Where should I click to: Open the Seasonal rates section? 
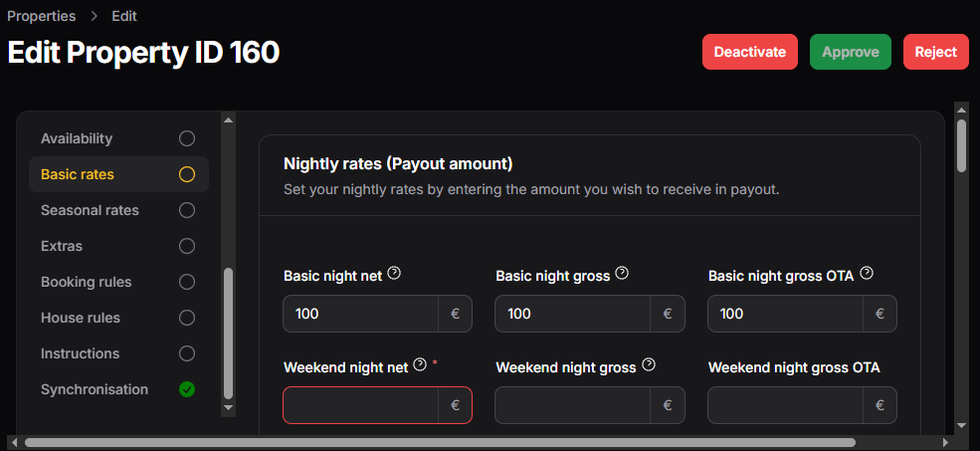coord(90,210)
